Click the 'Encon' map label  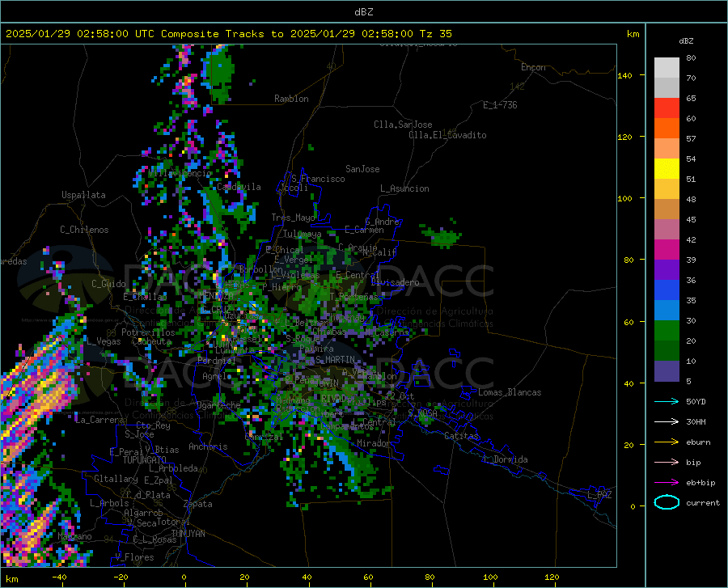point(533,67)
